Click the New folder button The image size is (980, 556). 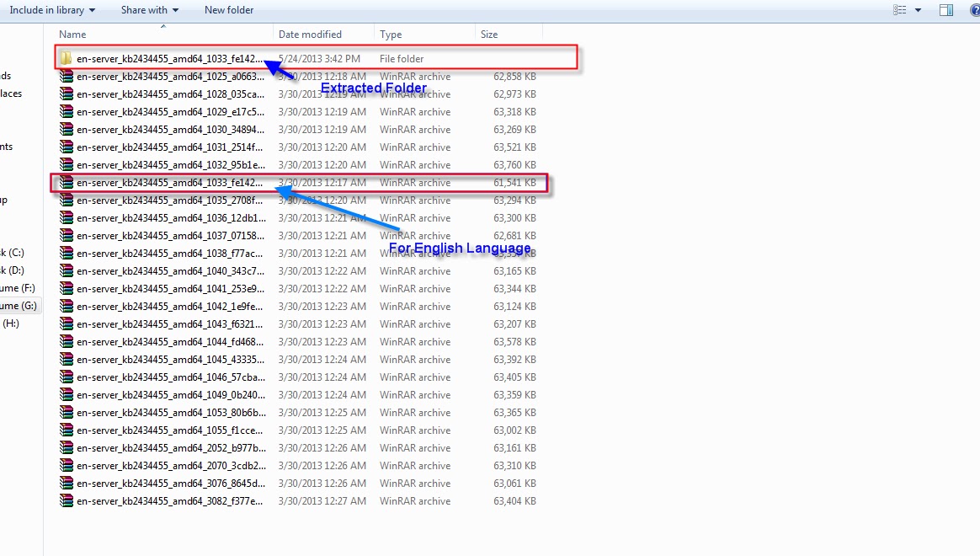(x=229, y=9)
